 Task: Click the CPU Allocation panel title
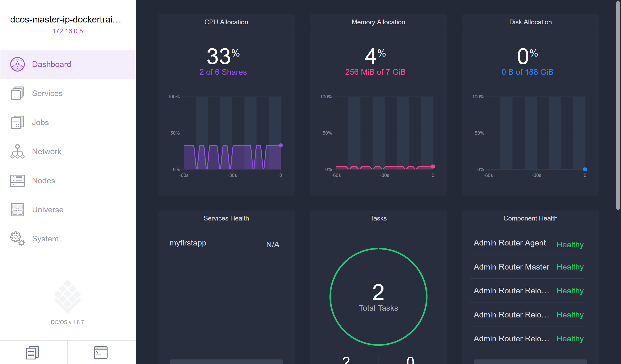[226, 22]
